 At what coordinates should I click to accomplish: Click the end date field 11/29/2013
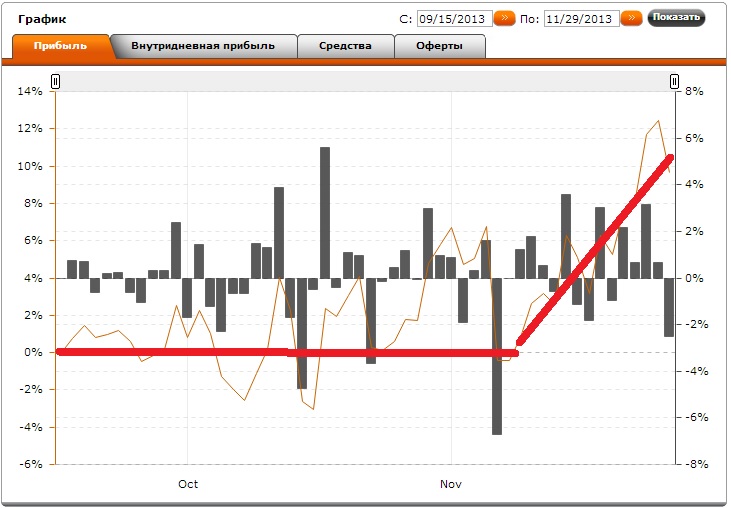(581, 18)
